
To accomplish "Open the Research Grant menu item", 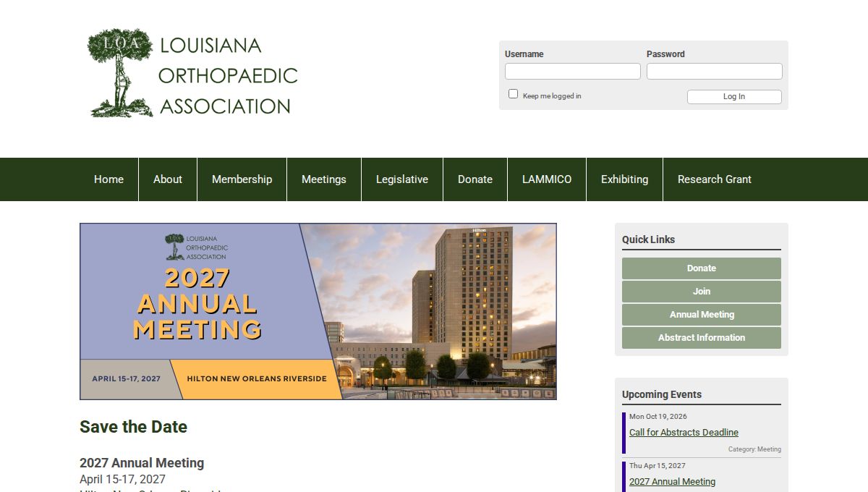I will pyautogui.click(x=715, y=179).
